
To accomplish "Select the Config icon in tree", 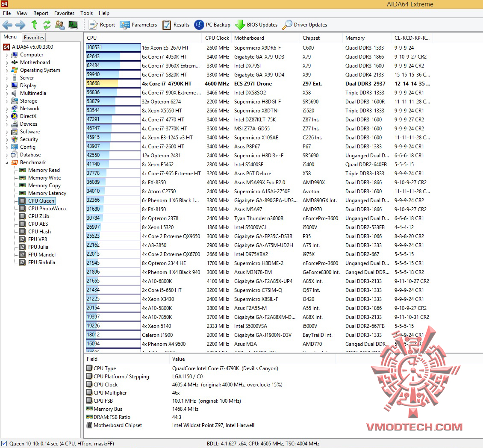I will (x=15, y=147).
